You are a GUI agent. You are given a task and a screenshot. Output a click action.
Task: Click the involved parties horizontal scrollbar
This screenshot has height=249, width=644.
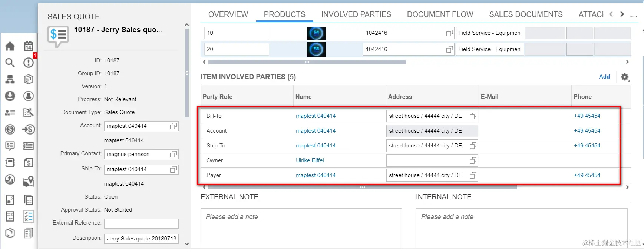[x=362, y=187]
